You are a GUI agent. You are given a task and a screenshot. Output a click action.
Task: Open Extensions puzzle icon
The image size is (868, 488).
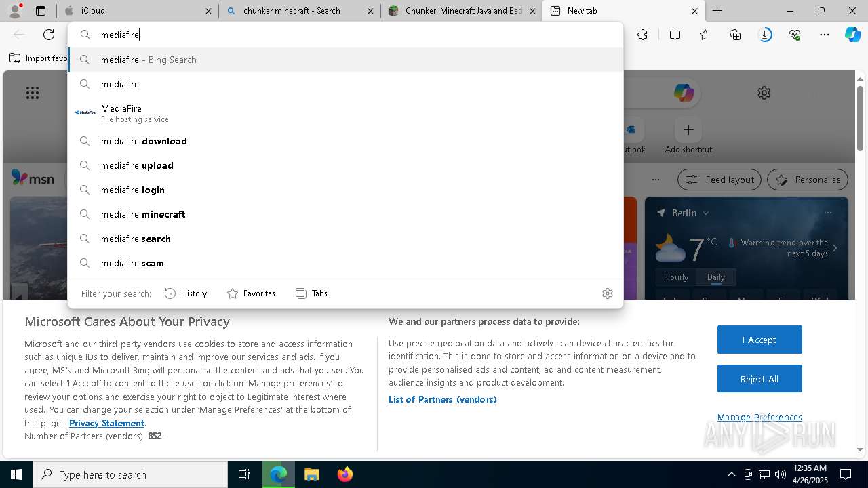point(642,35)
